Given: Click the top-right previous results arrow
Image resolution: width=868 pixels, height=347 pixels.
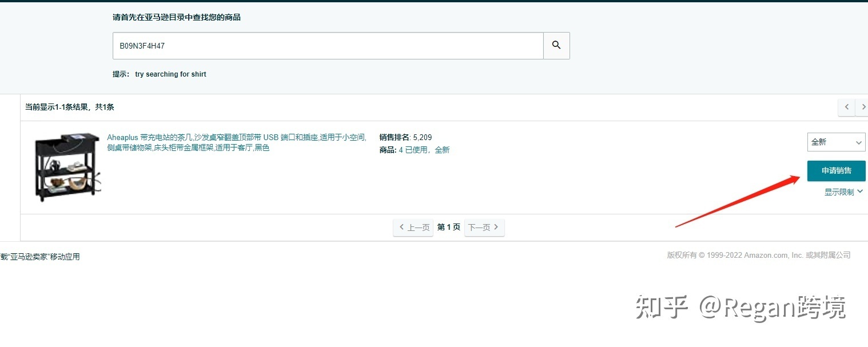Looking at the screenshot, I should (x=847, y=107).
